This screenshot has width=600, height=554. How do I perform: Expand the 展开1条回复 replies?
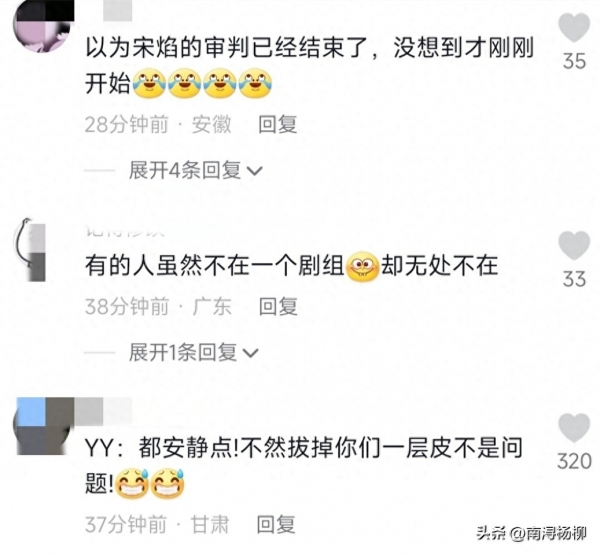point(183,352)
